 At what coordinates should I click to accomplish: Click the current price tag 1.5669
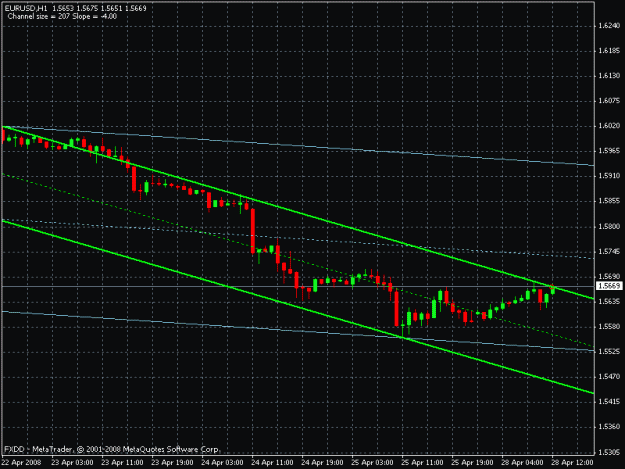pos(609,286)
